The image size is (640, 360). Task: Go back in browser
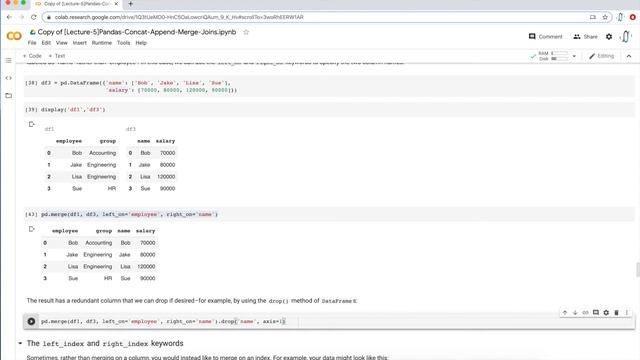pos(9,17)
